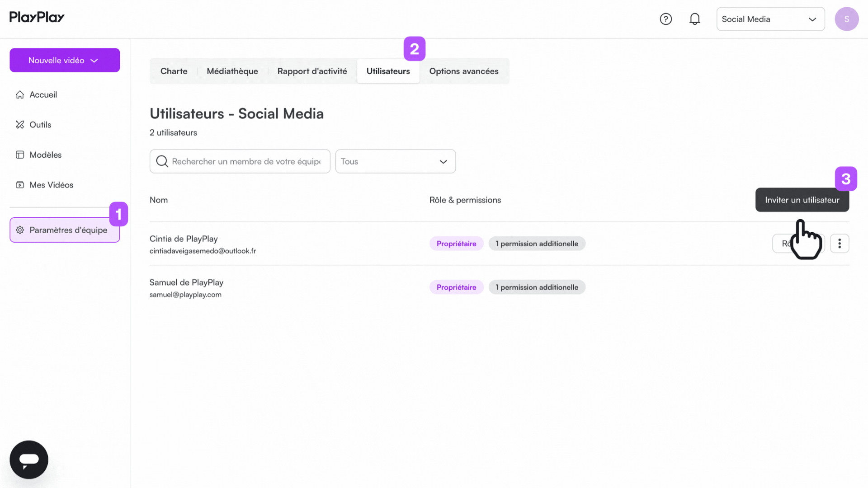The height and width of the screenshot is (488, 868).
Task: Click Cintia's 1 permission additionelle badge
Action: tap(537, 244)
